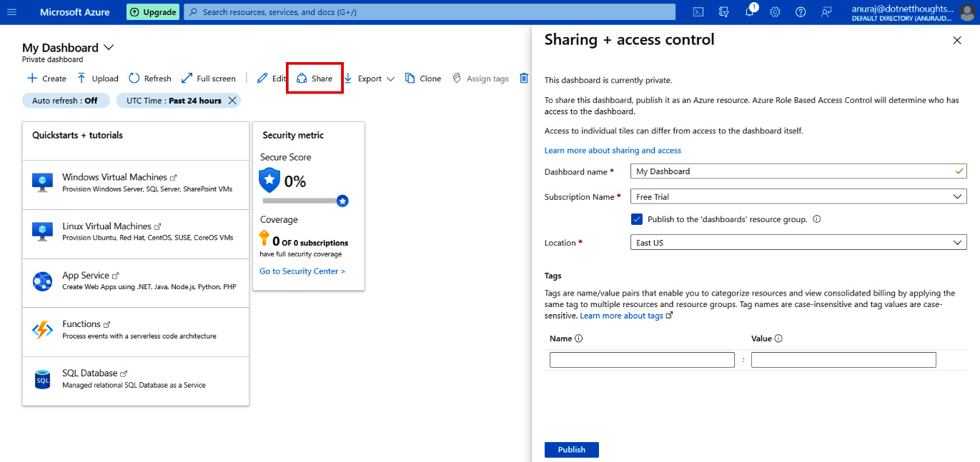The height and width of the screenshot is (462, 980).
Task: Click Share in the dashboard toolbar
Action: coord(315,79)
